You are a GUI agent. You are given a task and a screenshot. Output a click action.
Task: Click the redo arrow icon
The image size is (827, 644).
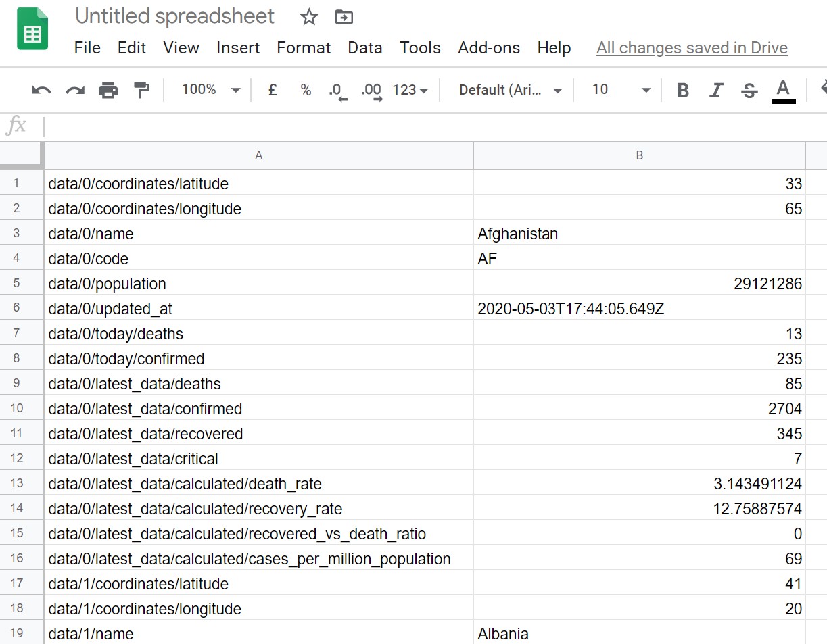[74, 90]
